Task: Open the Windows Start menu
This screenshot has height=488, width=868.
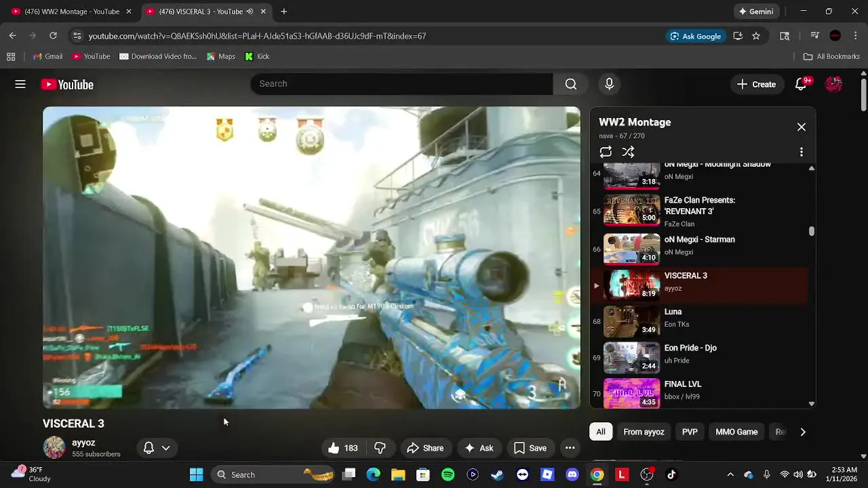Action: pos(197,474)
